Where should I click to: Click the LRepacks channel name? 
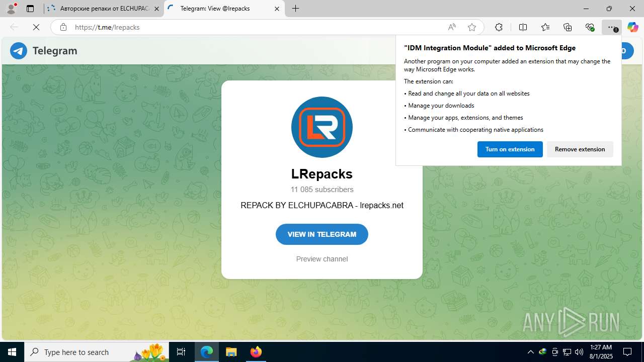(322, 174)
